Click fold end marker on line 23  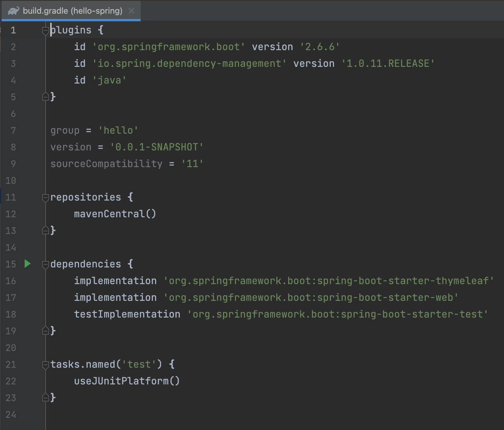pyautogui.click(x=45, y=398)
